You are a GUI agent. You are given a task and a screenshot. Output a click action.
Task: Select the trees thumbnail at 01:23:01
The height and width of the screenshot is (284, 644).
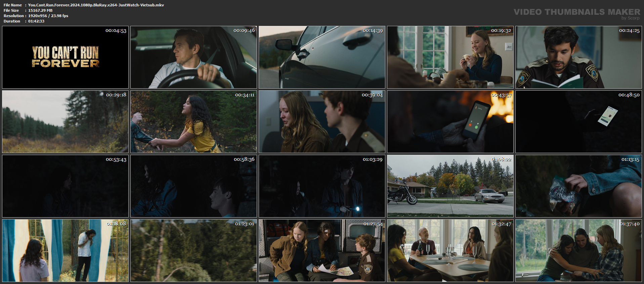[x=194, y=251]
